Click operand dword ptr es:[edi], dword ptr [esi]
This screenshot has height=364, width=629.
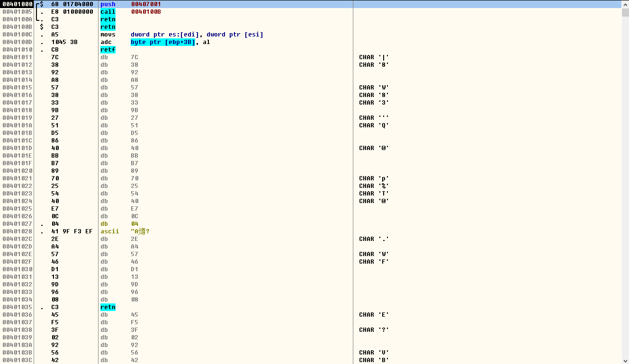point(197,35)
